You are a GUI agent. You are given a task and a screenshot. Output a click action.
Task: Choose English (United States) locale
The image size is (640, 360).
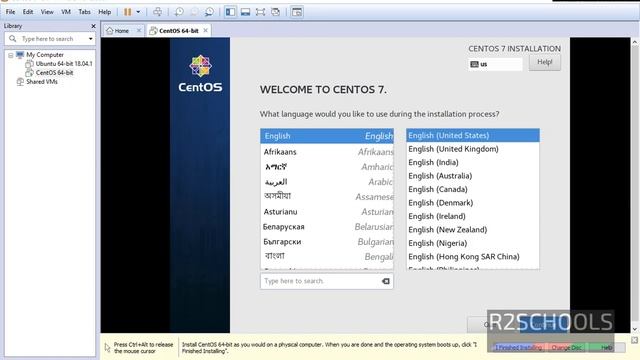[x=473, y=136]
